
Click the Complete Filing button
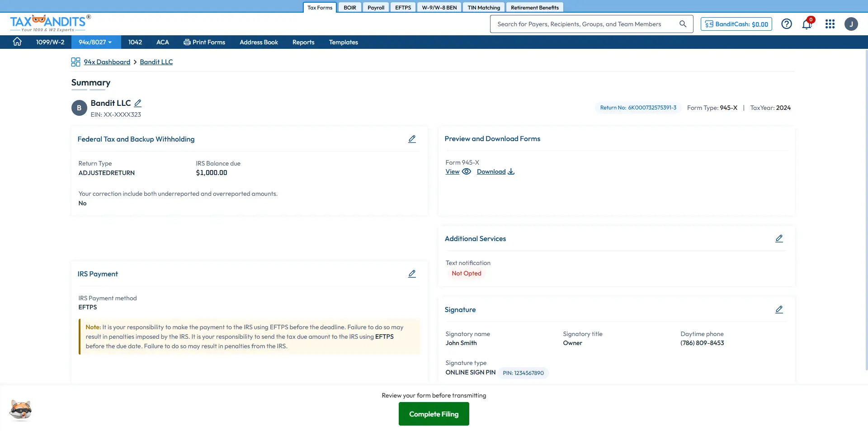point(434,414)
